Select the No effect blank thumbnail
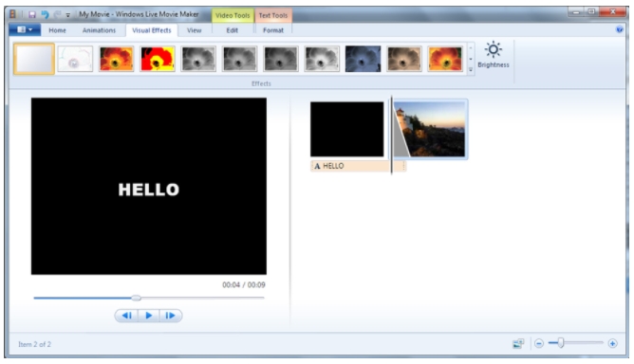This screenshot has width=634, height=364. (x=34, y=59)
